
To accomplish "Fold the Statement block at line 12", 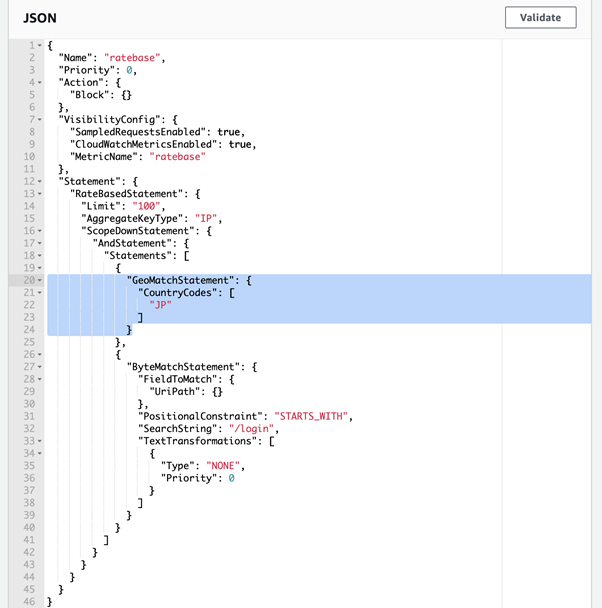I will click(x=39, y=180).
